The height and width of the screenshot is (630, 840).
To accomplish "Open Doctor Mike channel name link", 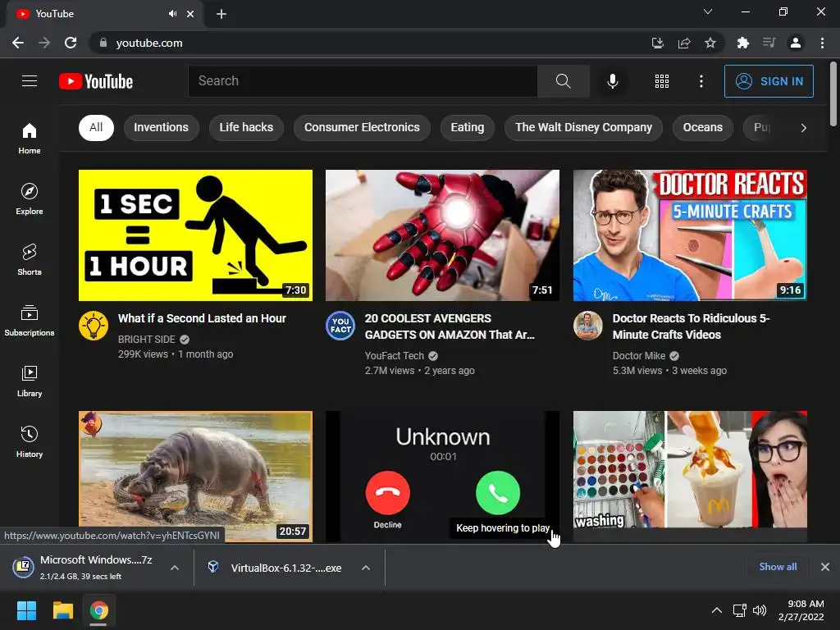I will point(638,356).
